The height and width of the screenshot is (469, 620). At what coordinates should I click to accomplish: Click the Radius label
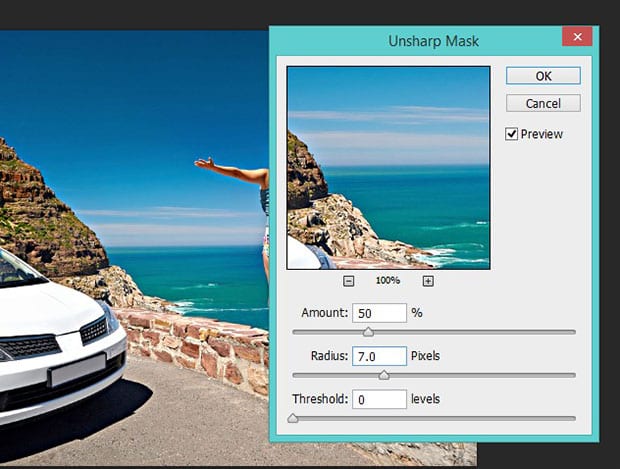point(329,356)
